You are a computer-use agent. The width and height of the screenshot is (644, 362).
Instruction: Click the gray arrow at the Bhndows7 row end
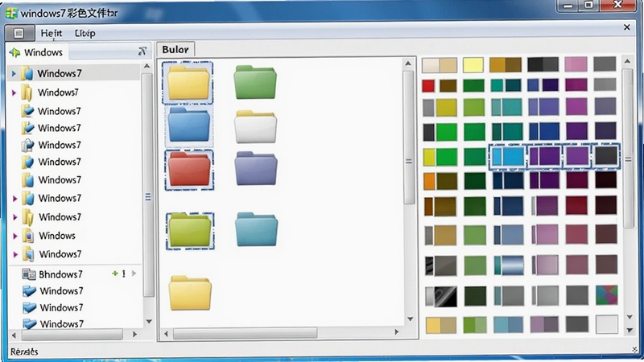134,274
